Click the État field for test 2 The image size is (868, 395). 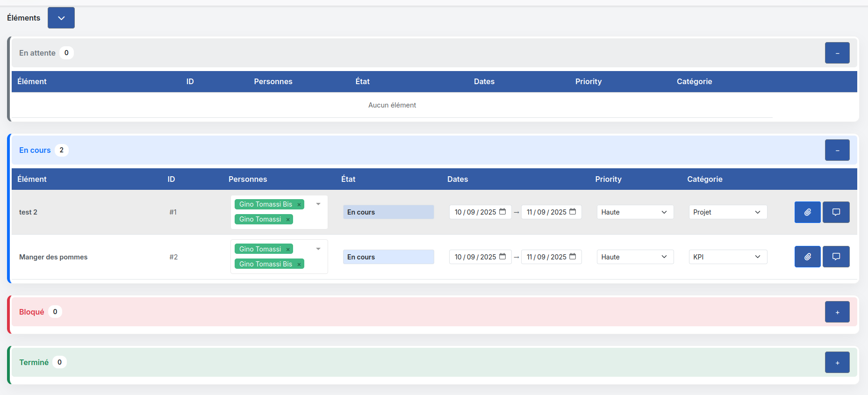(x=388, y=212)
